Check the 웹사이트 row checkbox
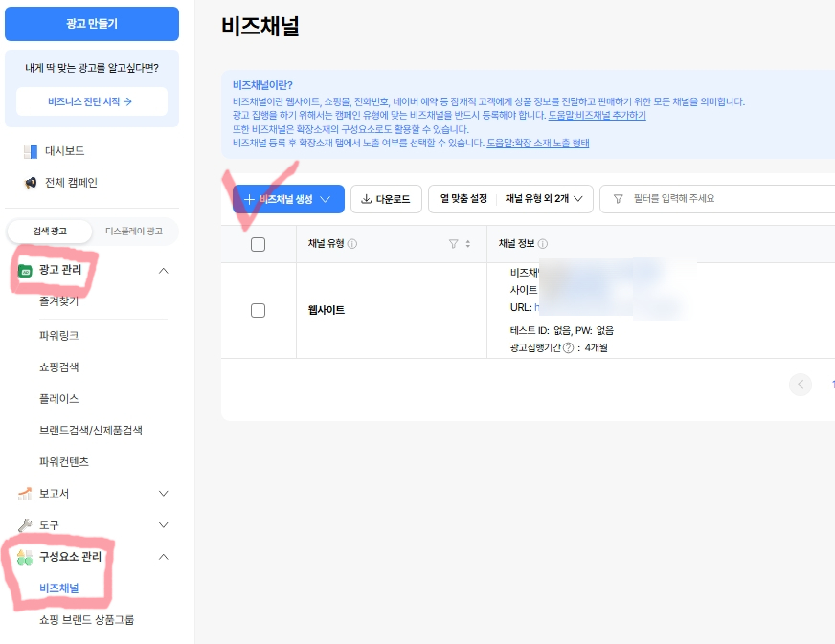 coord(258,310)
